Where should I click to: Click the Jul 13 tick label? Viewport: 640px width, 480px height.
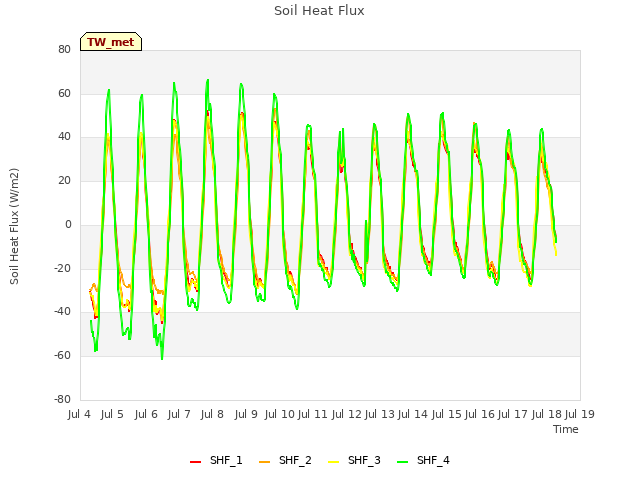click(x=380, y=414)
